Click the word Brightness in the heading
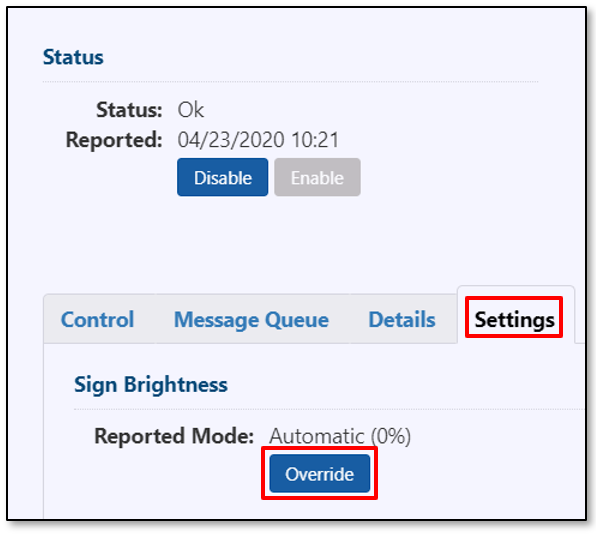 [176, 385]
